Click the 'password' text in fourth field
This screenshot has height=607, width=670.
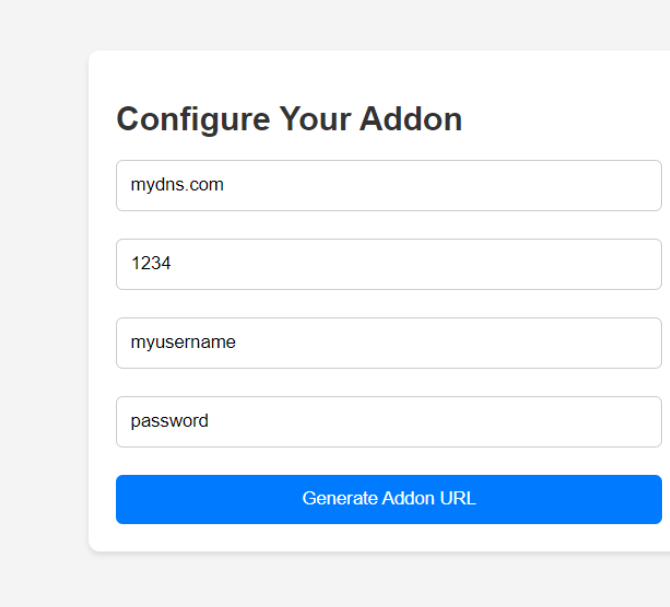coord(169,421)
